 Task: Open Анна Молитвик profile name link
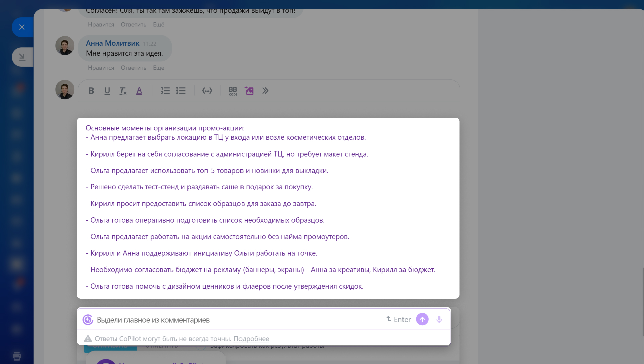[112, 43]
